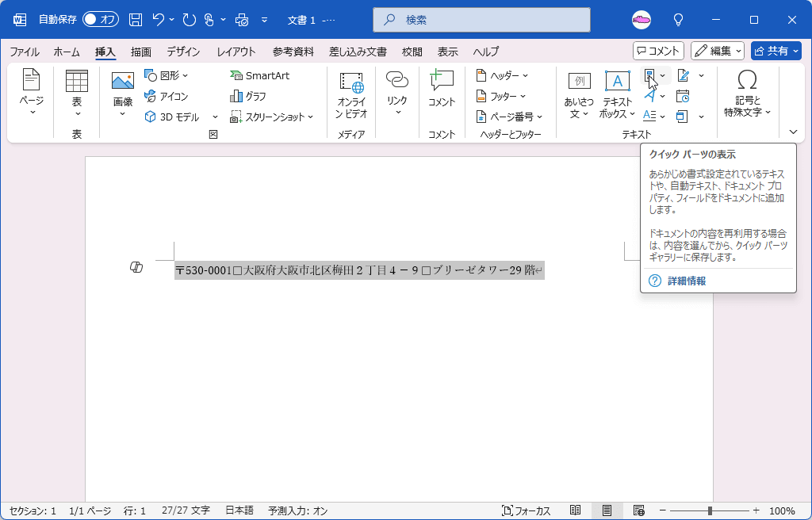Insert a text box from テキストボックス
Image resolution: width=812 pixels, height=520 pixels.
pyautogui.click(x=616, y=95)
